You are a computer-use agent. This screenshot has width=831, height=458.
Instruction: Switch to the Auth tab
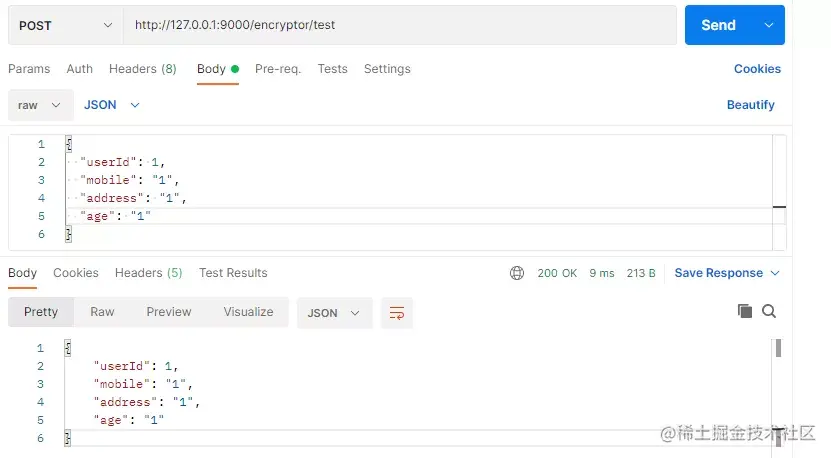click(79, 69)
